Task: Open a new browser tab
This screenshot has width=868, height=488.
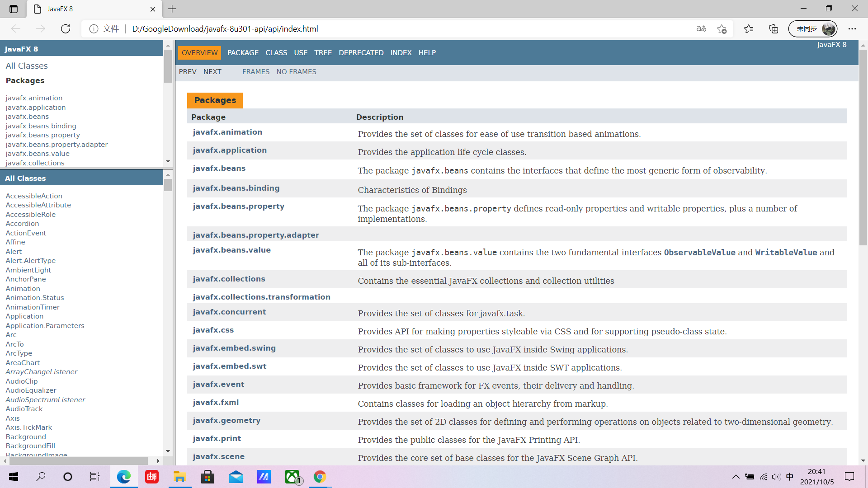Action: [172, 9]
